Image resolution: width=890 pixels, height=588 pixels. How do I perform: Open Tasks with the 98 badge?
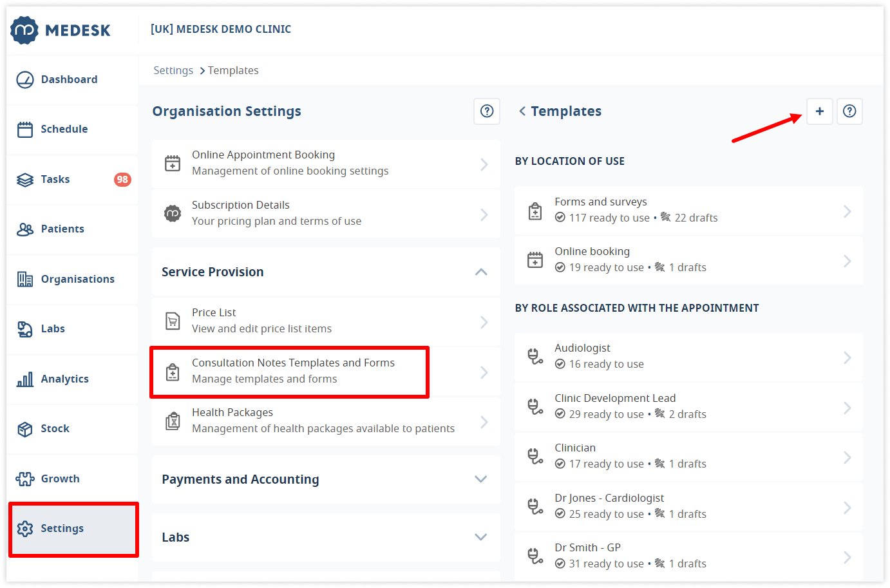55,179
